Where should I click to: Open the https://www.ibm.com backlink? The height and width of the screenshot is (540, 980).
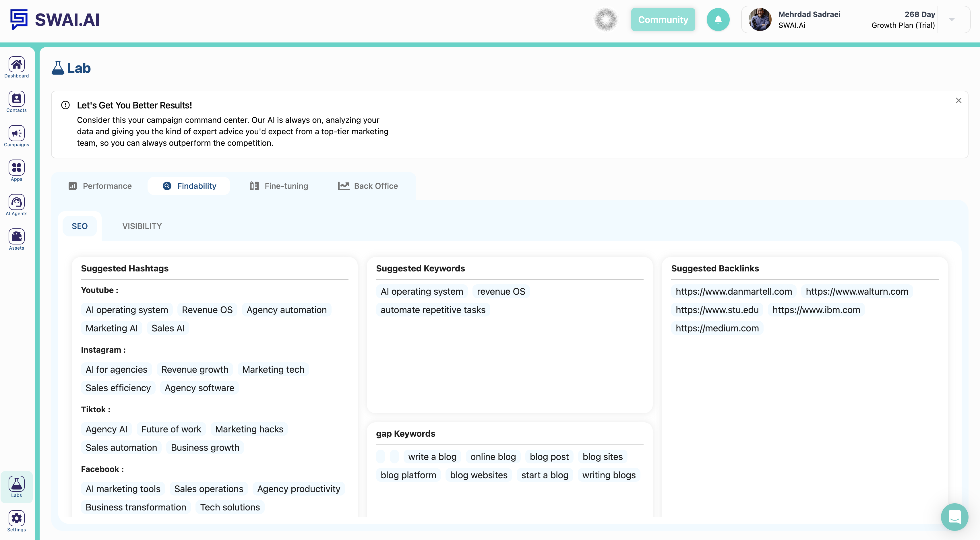[x=816, y=310]
